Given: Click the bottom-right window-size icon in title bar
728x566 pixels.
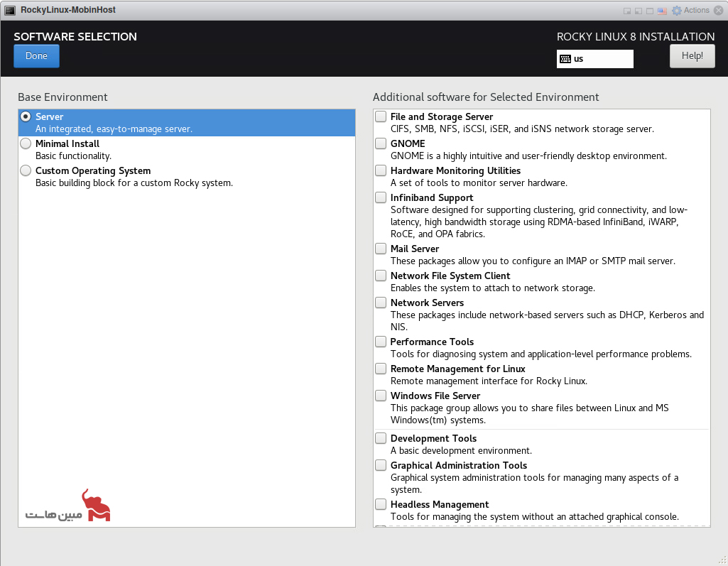Looking at the screenshot, I should tap(626, 11).
